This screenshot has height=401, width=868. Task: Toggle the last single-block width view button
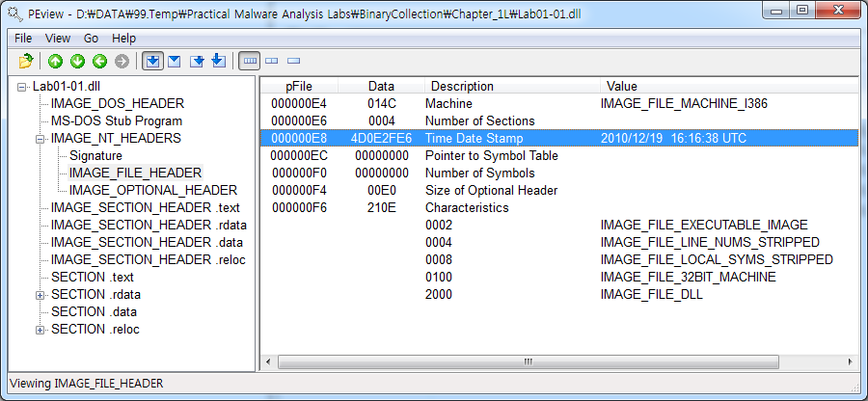293,61
